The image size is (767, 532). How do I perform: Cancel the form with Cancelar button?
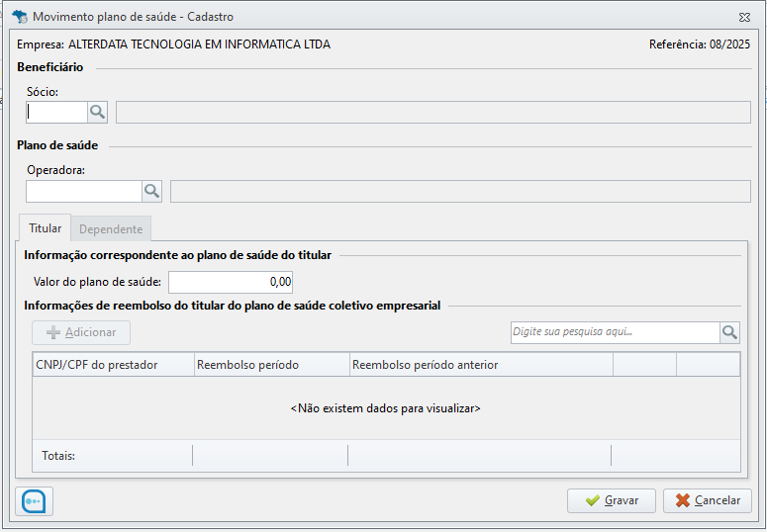[x=708, y=500]
